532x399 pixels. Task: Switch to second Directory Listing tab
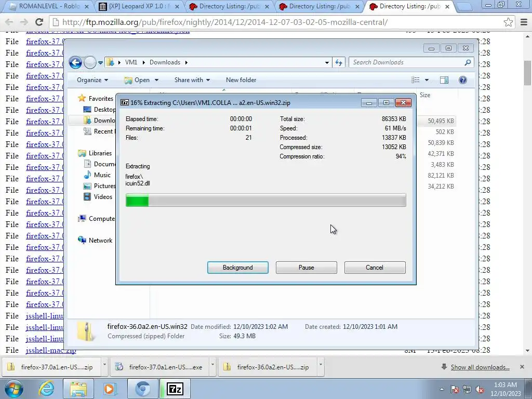[319, 6]
